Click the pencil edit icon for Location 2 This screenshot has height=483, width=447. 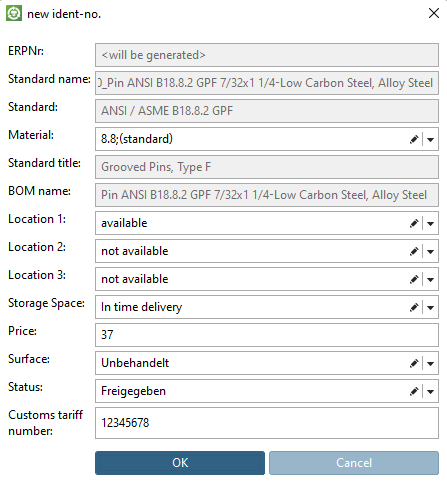pyautogui.click(x=414, y=251)
